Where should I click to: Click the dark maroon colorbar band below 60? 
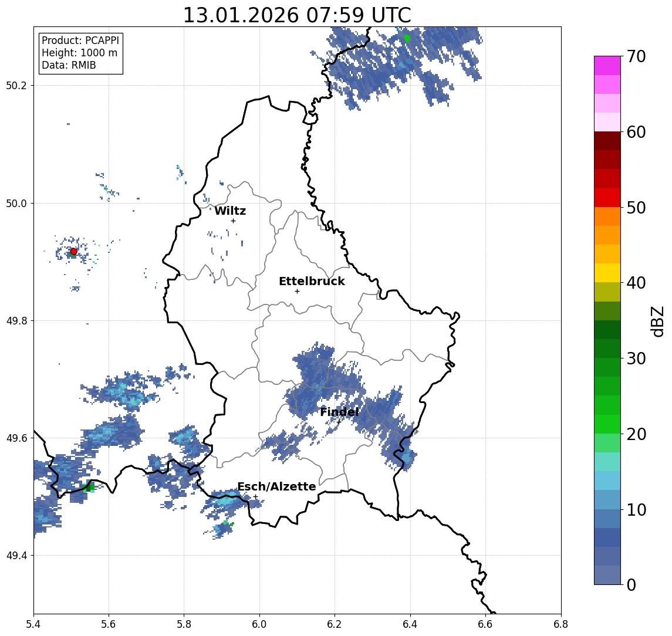click(x=607, y=141)
